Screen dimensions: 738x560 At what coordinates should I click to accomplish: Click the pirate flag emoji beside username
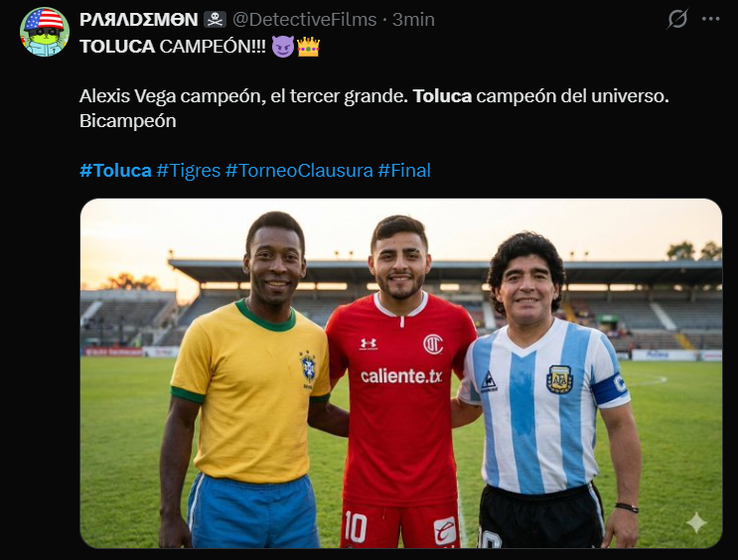coord(215,20)
